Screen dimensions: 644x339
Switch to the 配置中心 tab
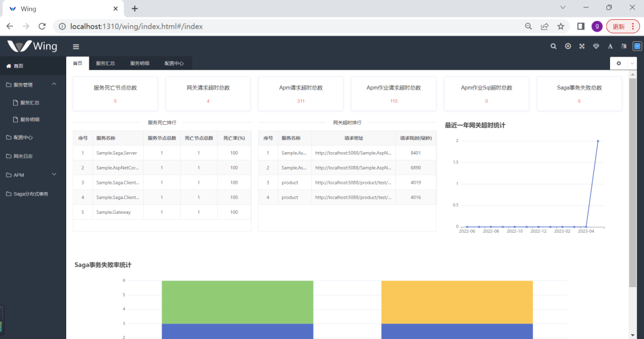pos(174,63)
